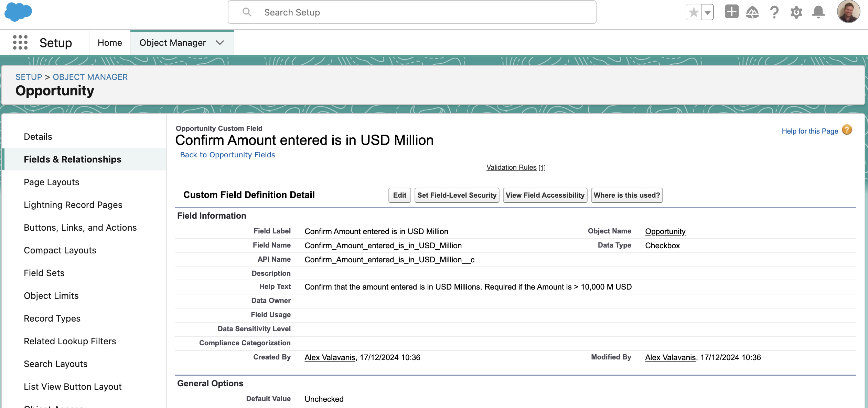
Task: Click the Edit button
Action: tap(399, 195)
